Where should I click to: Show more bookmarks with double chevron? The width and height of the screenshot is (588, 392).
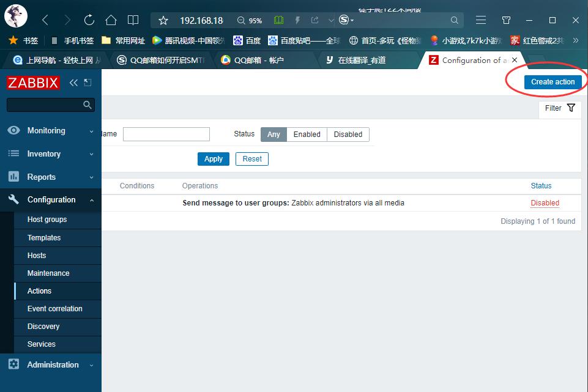tap(576, 40)
